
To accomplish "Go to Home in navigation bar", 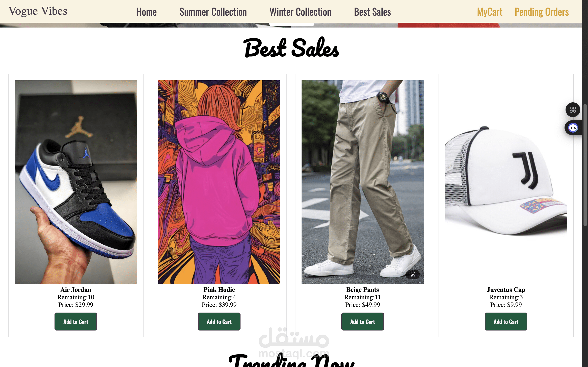I will 147,12.
